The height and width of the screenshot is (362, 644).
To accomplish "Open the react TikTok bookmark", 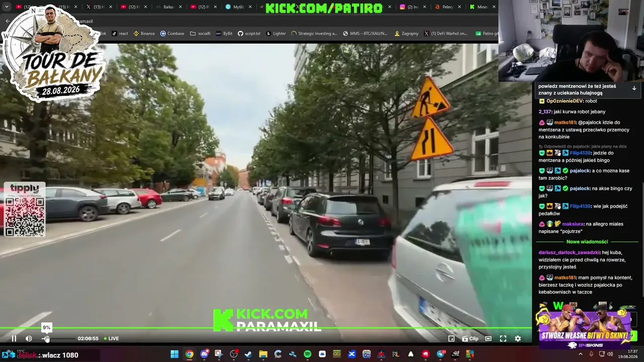I will pyautogui.click(x=120, y=34).
